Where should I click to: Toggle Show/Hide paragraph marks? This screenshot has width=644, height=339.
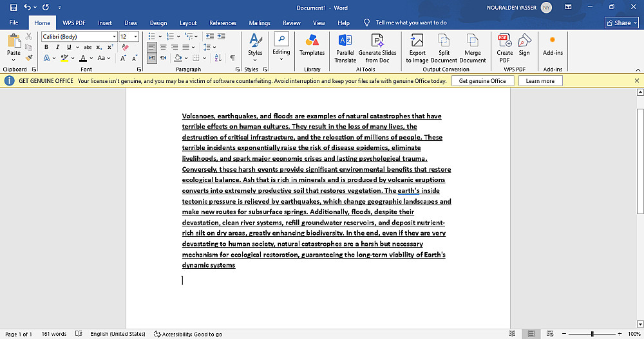(232, 58)
